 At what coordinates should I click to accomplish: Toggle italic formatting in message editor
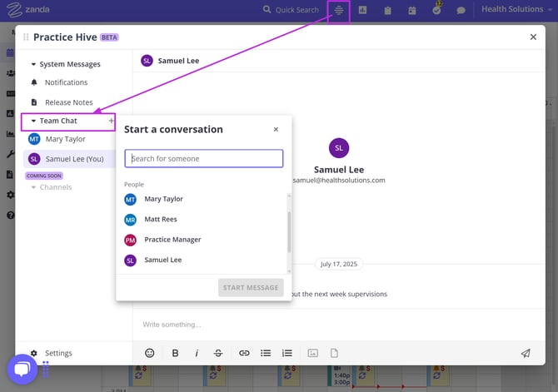(x=197, y=353)
